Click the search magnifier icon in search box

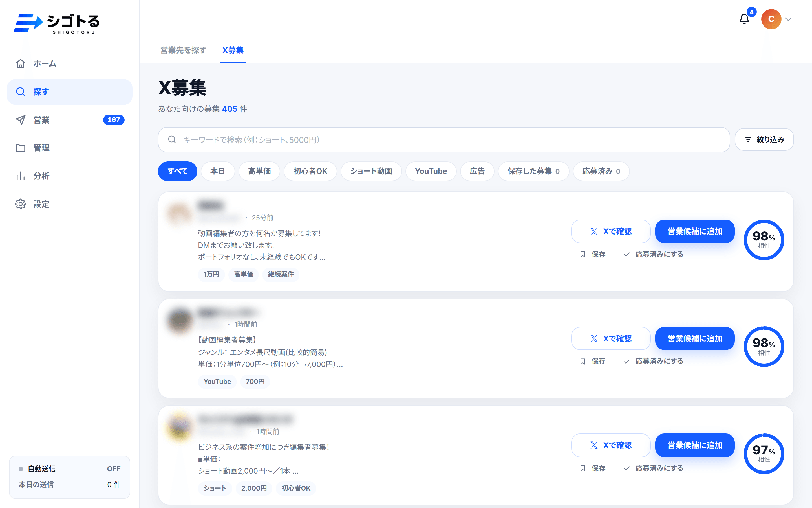172,139
